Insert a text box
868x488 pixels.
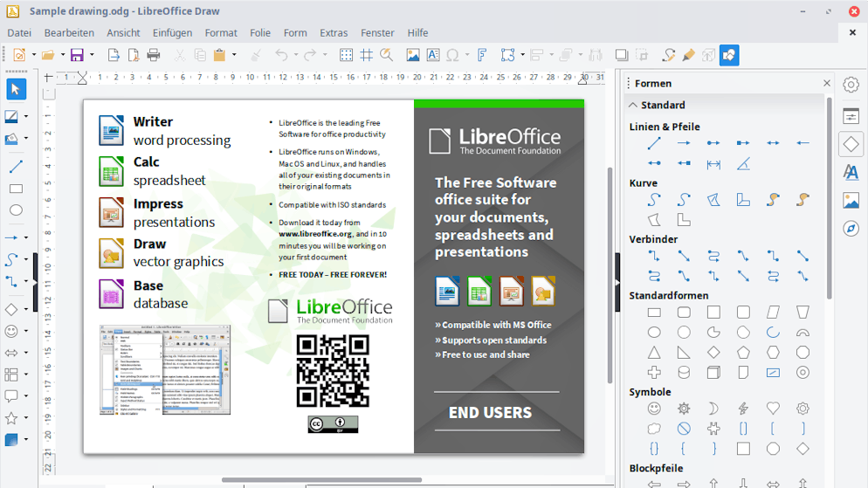tap(433, 55)
